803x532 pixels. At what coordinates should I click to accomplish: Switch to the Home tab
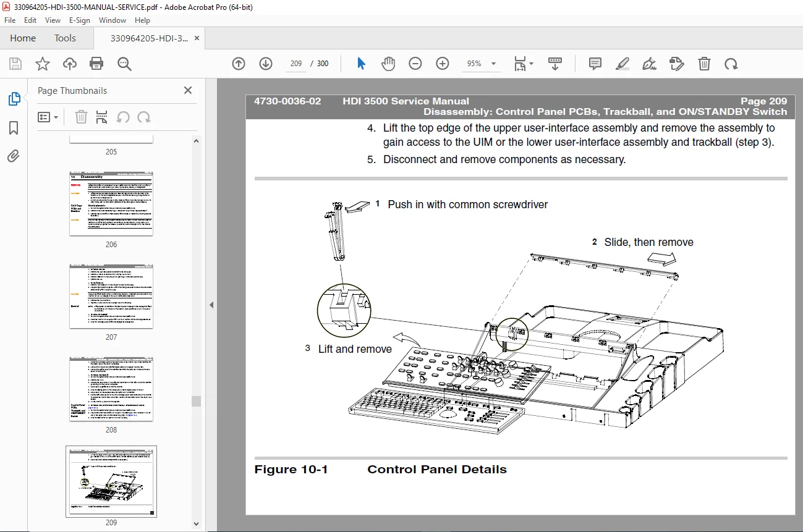coord(23,38)
